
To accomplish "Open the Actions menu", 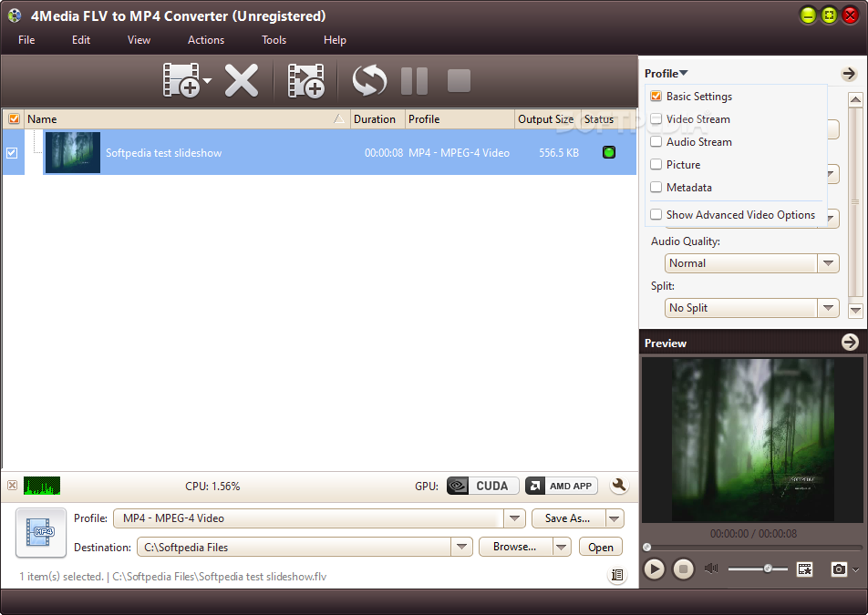I will (x=206, y=40).
